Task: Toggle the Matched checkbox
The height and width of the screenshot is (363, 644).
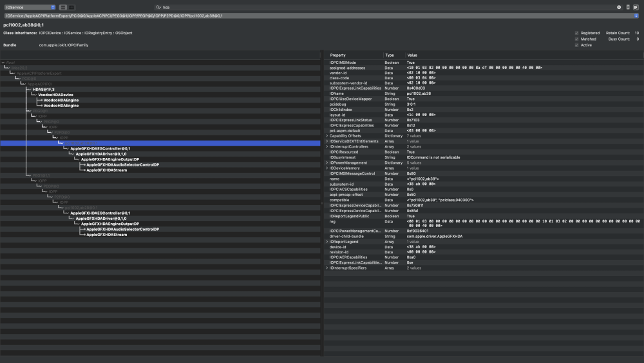Action: [x=576, y=39]
